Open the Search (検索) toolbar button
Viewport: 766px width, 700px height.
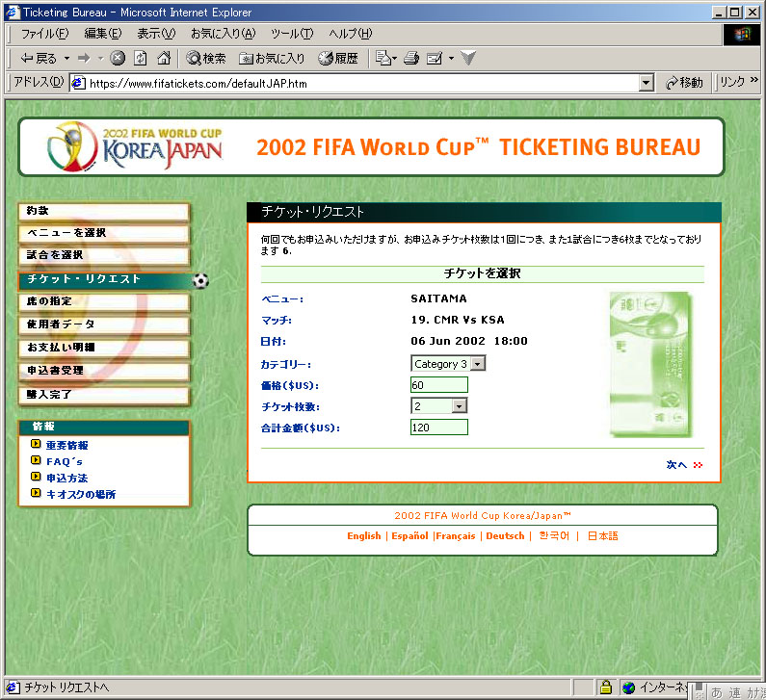[205, 58]
